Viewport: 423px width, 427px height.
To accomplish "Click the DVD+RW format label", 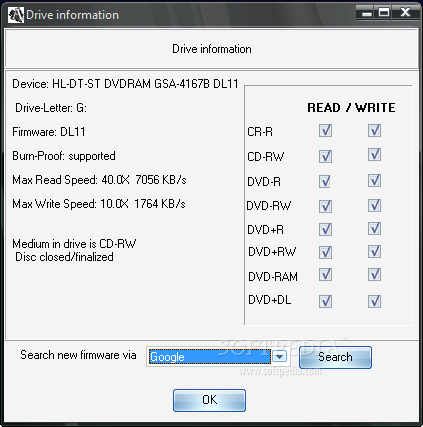I will [272, 252].
